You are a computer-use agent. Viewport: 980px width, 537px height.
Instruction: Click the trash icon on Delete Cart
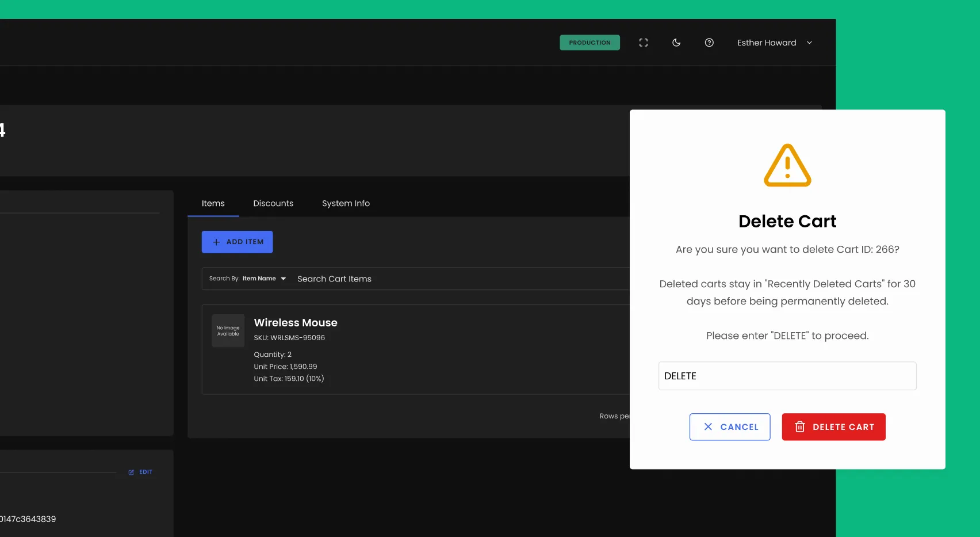tap(800, 426)
